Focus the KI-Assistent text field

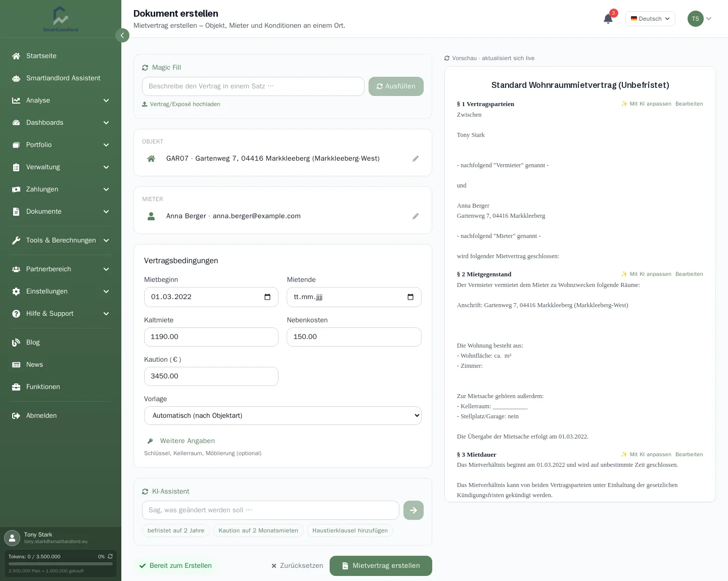click(x=270, y=510)
